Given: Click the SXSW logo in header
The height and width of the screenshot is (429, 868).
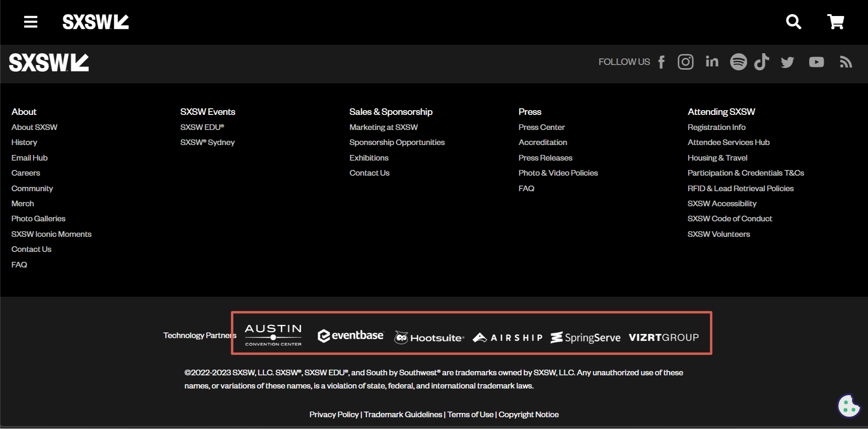Looking at the screenshot, I should tap(96, 22).
